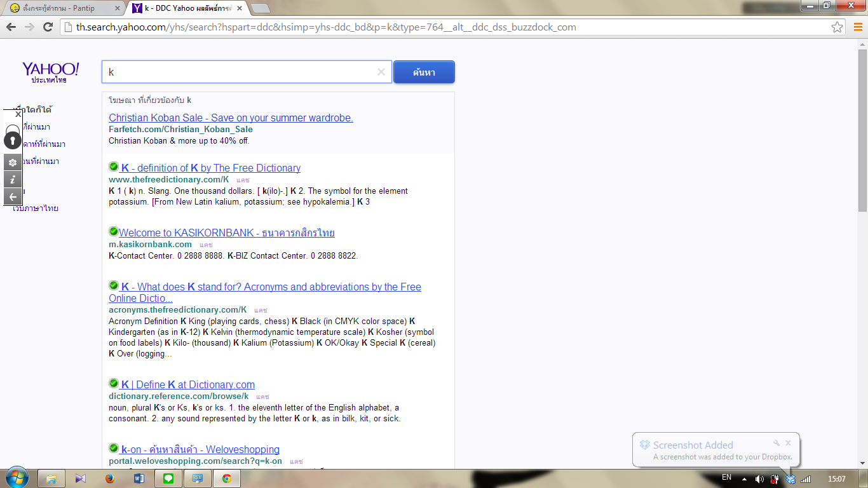Go back with the browser back arrow
This screenshot has width=868, height=488.
click(x=11, y=27)
